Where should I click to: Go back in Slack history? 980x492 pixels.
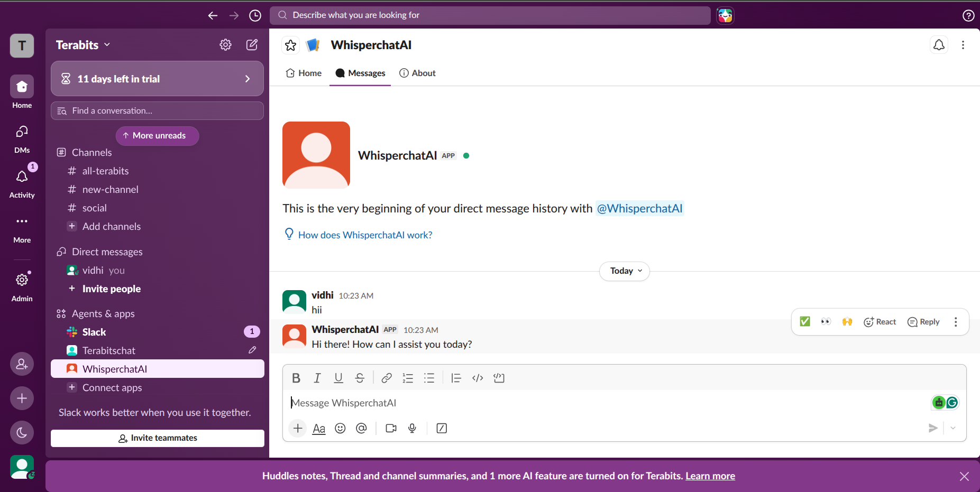pos(213,15)
